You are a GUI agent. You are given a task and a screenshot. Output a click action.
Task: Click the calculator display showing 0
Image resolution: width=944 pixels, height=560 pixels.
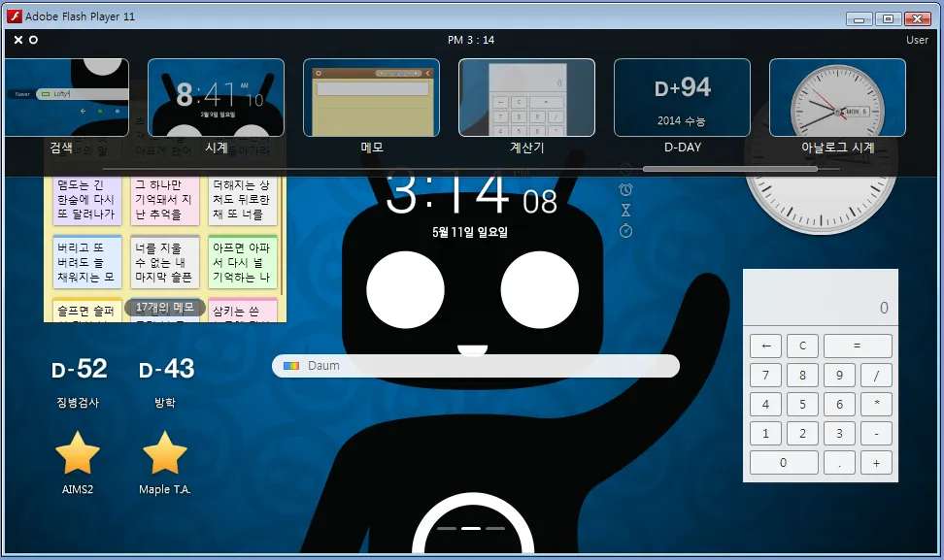(821, 298)
